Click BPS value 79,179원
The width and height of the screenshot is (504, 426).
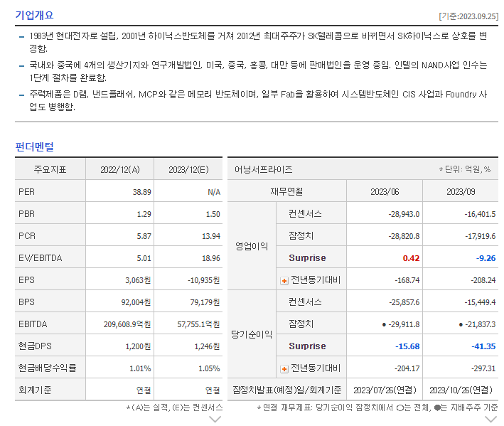click(205, 302)
